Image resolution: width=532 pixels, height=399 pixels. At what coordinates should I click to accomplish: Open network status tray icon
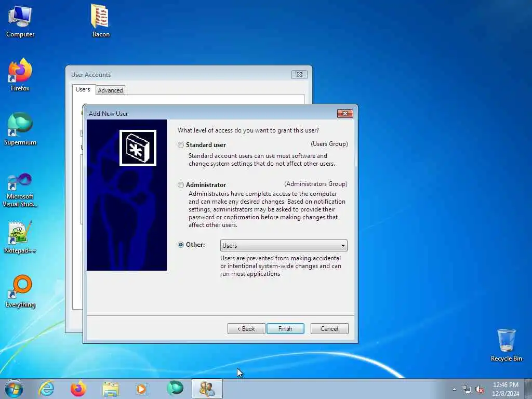(x=467, y=390)
